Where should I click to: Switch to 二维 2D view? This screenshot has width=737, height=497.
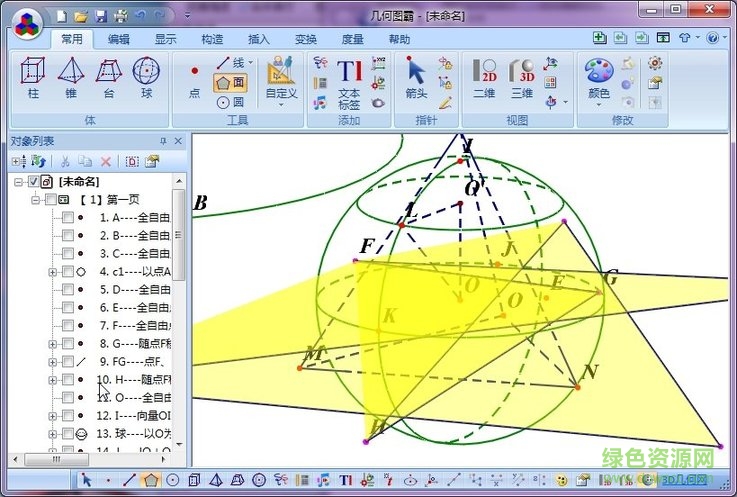[484, 78]
